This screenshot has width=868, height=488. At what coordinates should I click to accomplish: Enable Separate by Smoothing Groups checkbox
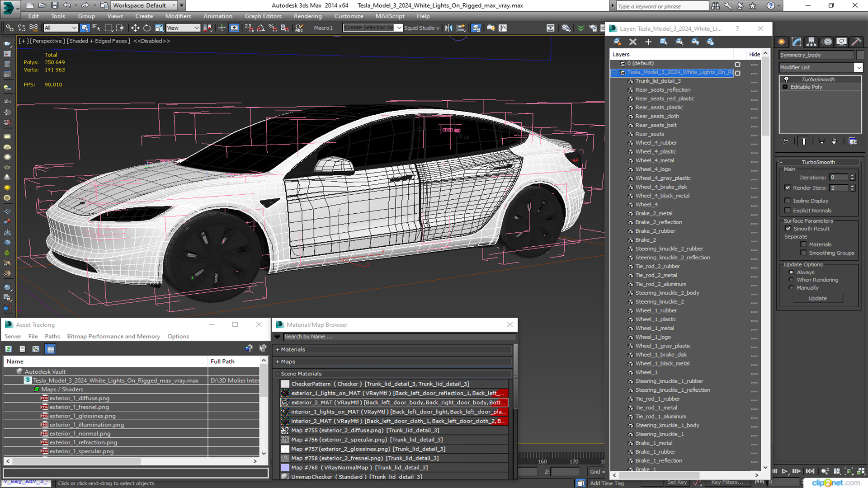pyautogui.click(x=803, y=253)
